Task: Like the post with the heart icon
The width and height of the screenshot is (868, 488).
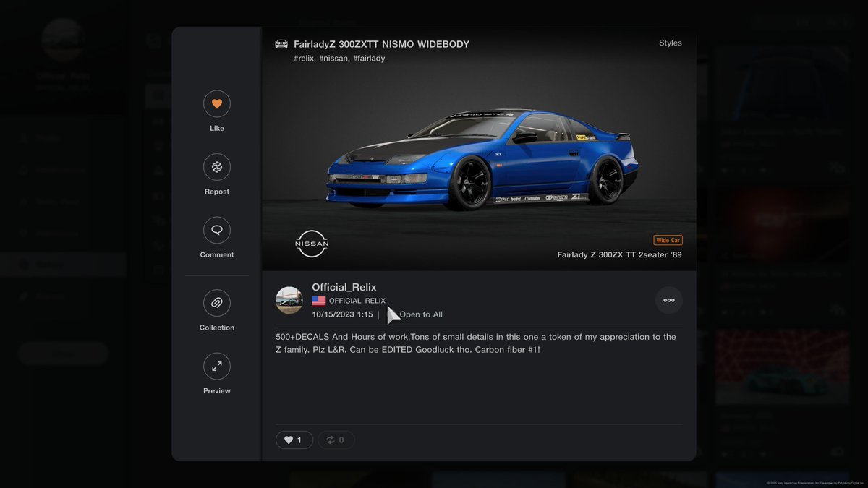Action: [216, 104]
